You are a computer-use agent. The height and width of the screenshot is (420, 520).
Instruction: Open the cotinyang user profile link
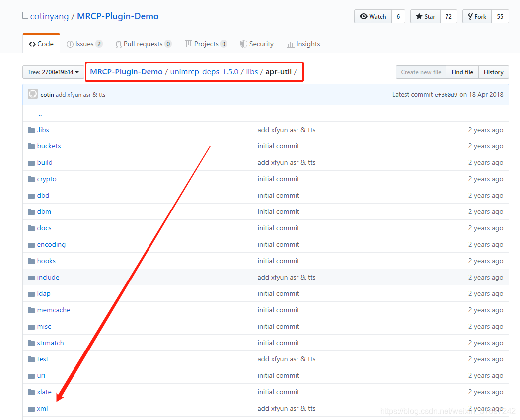click(49, 16)
